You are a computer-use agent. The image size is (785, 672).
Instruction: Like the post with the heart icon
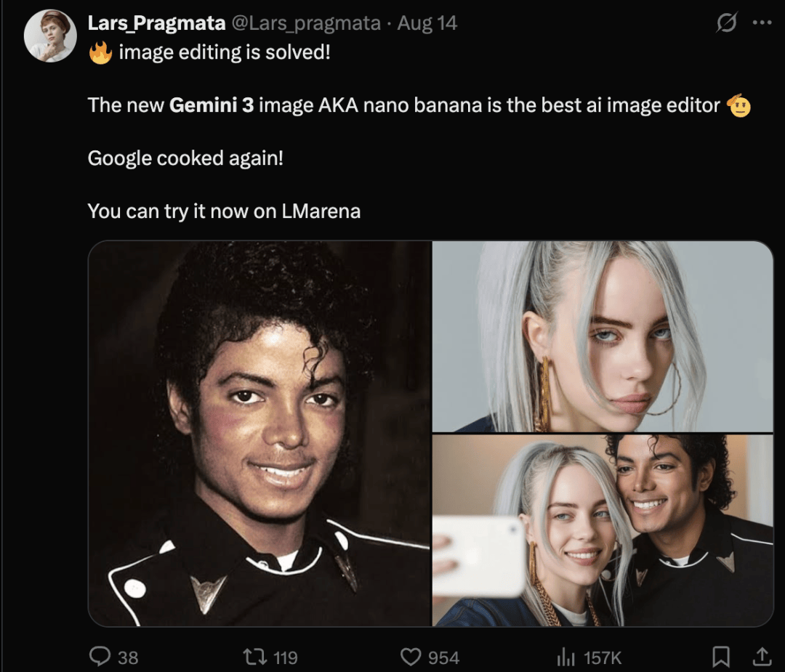point(411,657)
